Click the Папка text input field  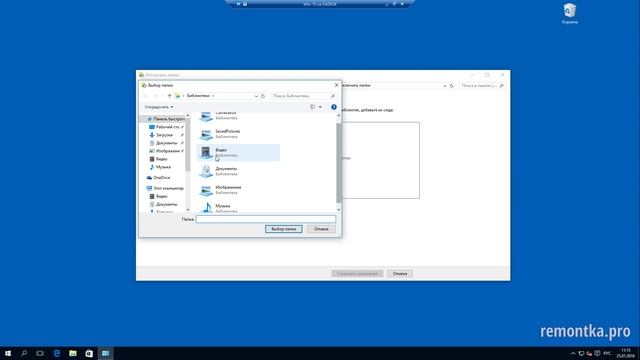266,219
